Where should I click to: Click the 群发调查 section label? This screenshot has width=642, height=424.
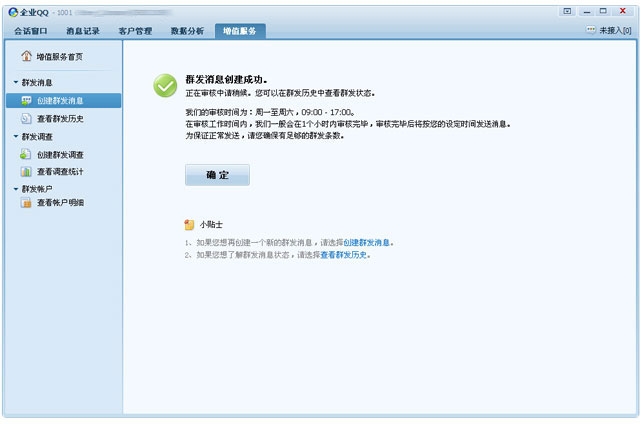point(37,137)
